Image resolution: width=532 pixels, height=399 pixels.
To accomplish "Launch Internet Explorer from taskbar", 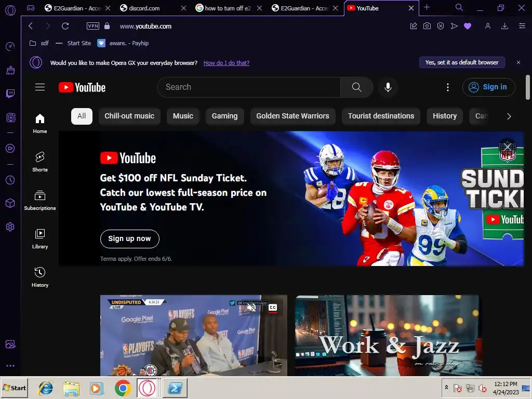I will [x=46, y=388].
